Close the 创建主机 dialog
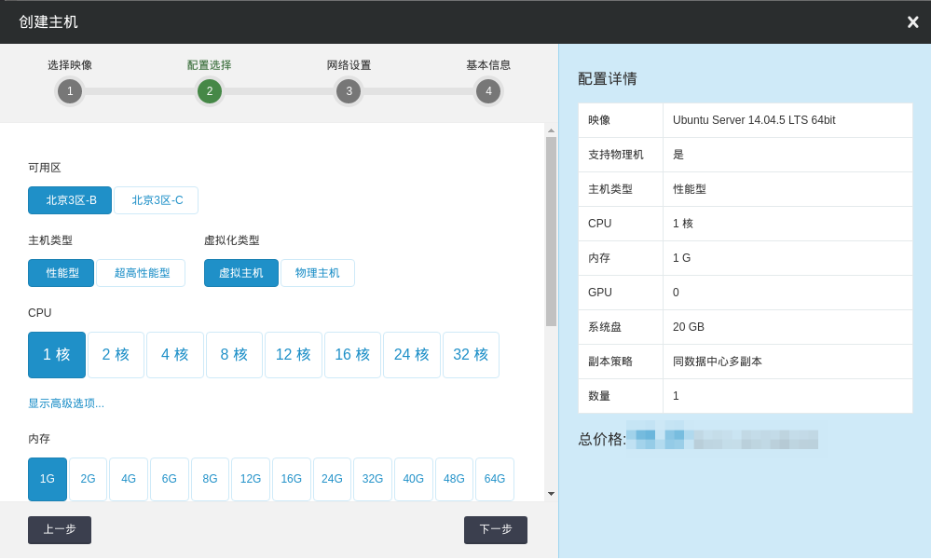Image resolution: width=931 pixels, height=560 pixels. 912,22
